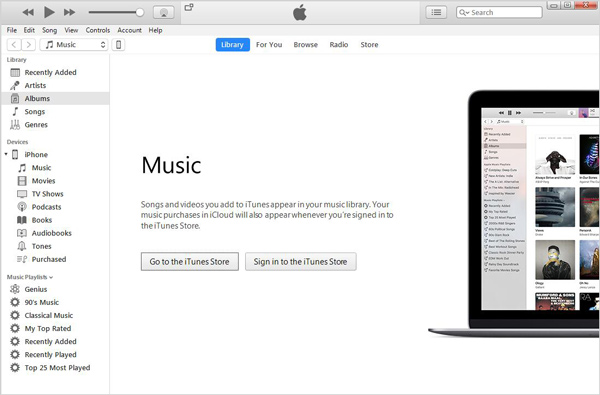Select Albums in the sidebar
The image size is (600, 395).
click(x=55, y=98)
